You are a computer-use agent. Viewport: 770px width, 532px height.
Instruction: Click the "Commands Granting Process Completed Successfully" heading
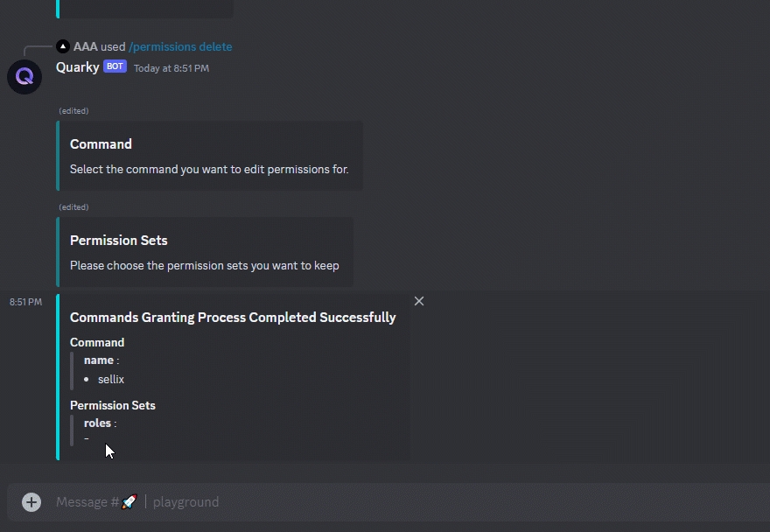click(x=233, y=318)
